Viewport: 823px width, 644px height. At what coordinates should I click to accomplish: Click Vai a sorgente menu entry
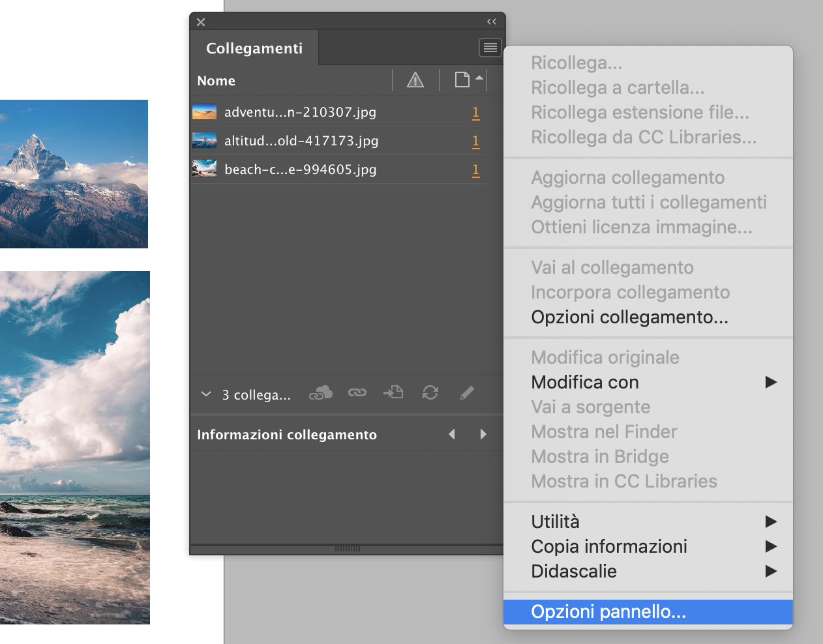coord(648,407)
